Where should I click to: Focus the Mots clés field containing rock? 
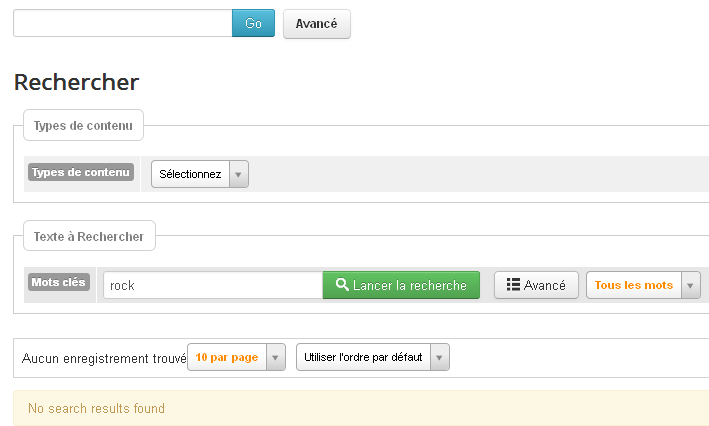pos(213,285)
